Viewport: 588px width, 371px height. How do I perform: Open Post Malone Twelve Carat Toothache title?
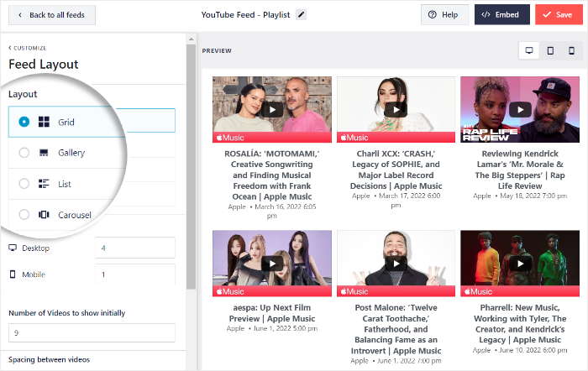(396, 329)
